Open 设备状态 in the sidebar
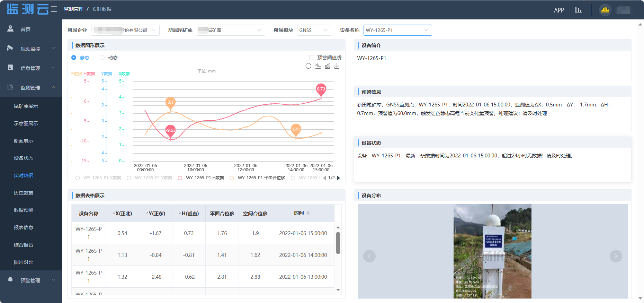Viewport: 644px width, 303px height. coord(24,158)
